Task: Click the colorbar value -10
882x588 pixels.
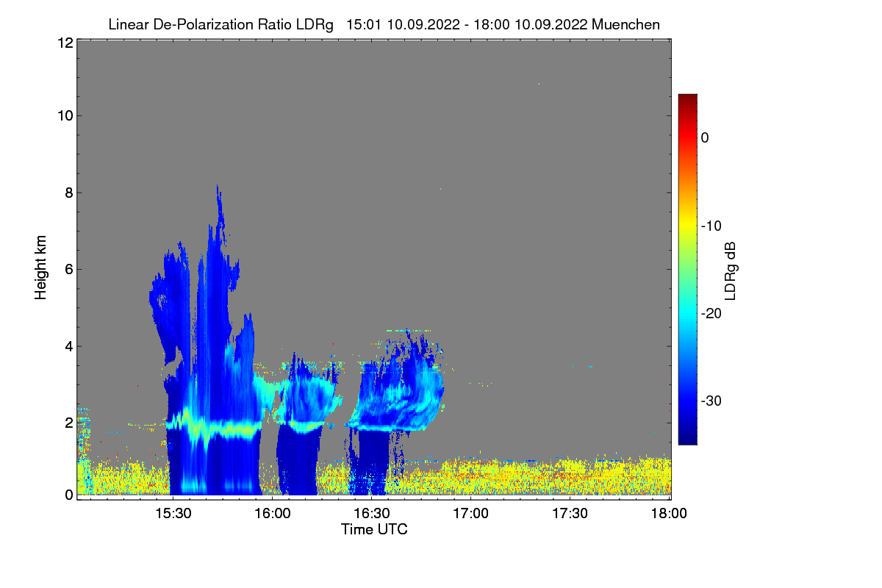Action: pos(710,226)
